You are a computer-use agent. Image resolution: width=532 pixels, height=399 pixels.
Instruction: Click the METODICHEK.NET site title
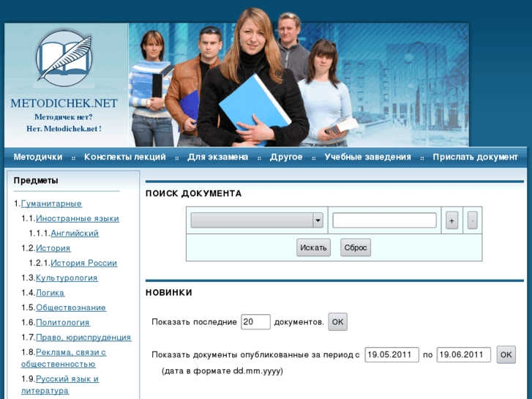64,103
